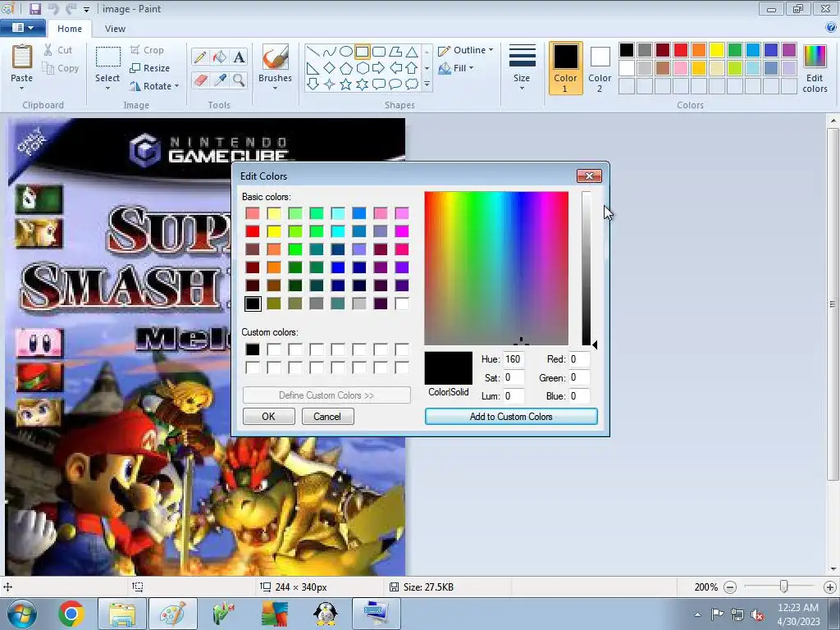Activate the Color 2 button
The width and height of the screenshot is (840, 630).
tap(600, 69)
